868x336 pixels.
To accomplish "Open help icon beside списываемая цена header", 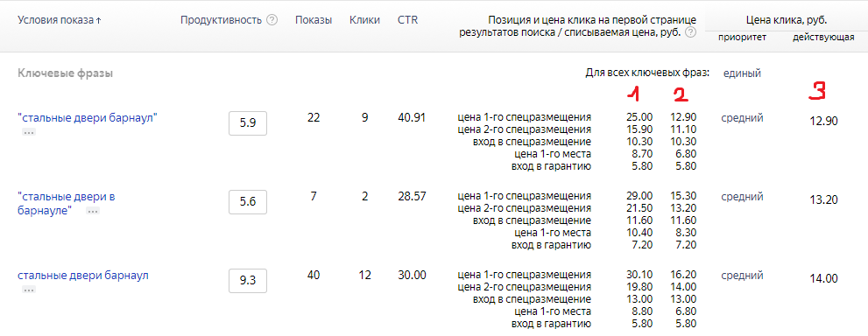I will [x=690, y=32].
